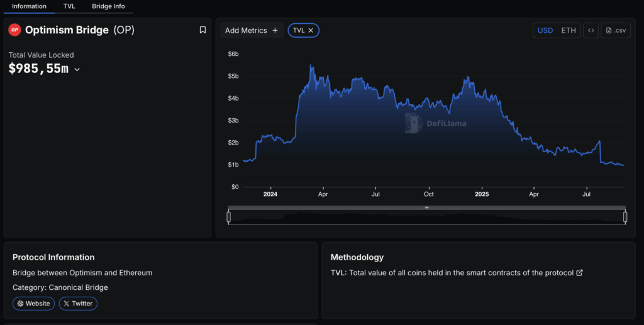Grab the right range slider handle
Viewport: 644px width, 325px height.
(625, 217)
